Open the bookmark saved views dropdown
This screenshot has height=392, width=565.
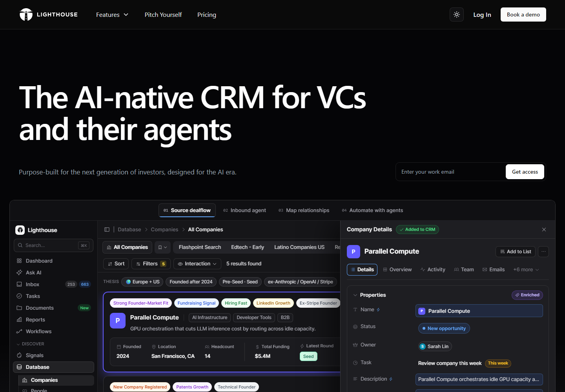(x=162, y=247)
